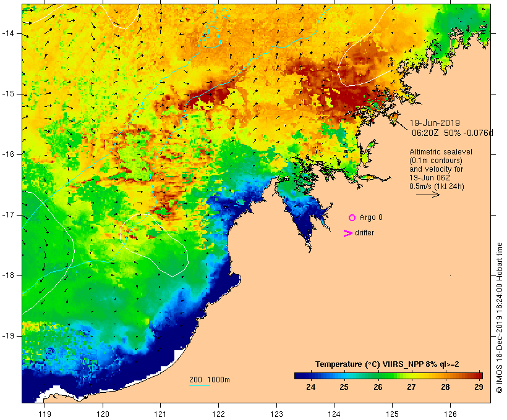Screen dimensions: 507x420
Task: Click the 122 longitude axis label
Action: click(x=219, y=414)
